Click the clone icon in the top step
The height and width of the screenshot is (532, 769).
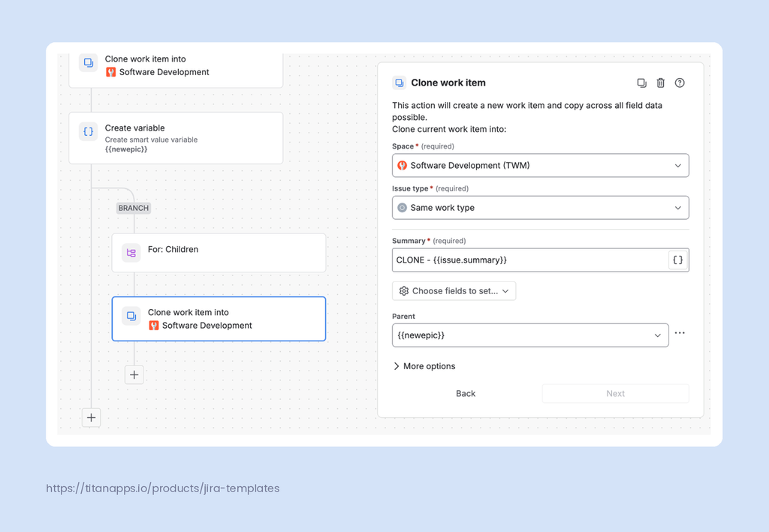pyautogui.click(x=89, y=63)
